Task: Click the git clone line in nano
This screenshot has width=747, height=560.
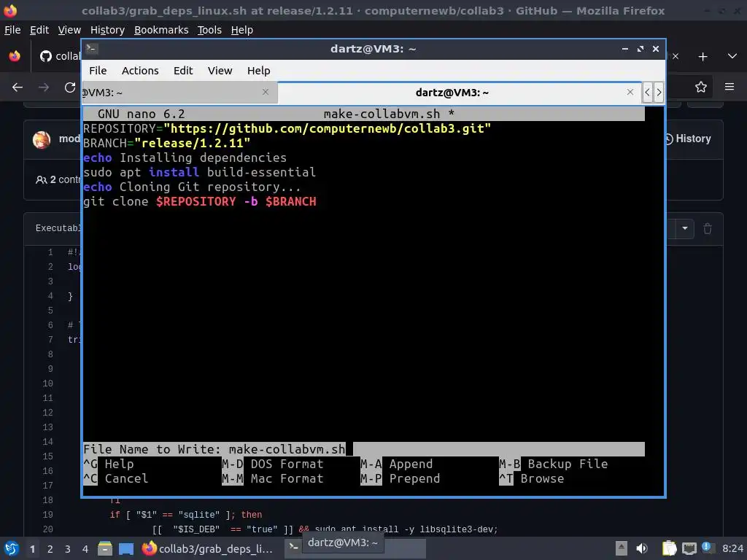Action: [x=200, y=201]
